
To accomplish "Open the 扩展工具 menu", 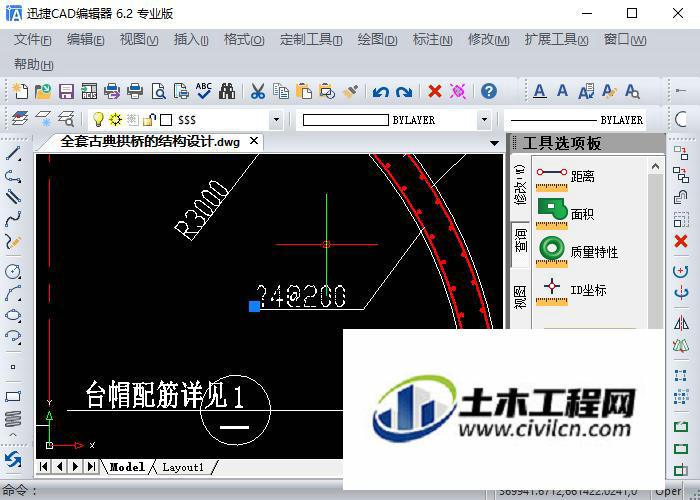I will [x=556, y=40].
